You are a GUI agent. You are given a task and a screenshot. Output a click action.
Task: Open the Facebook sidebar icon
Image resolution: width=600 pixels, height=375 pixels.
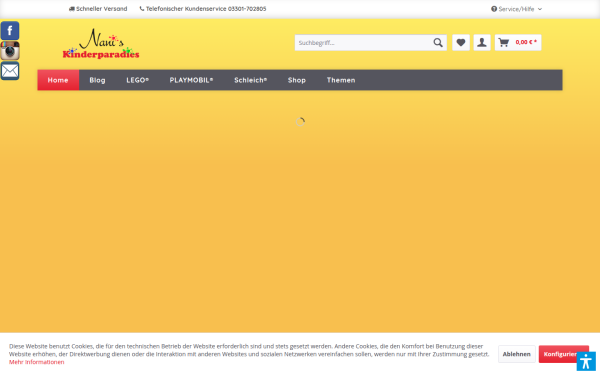point(10,31)
